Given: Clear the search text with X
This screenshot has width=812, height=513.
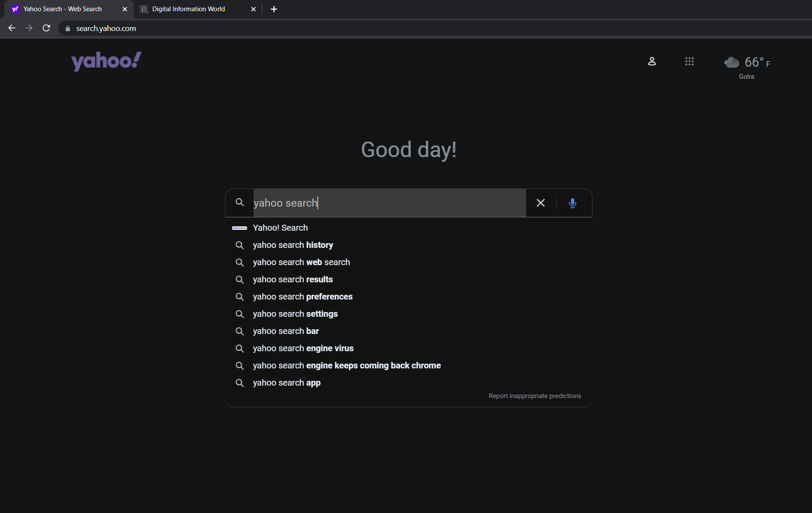Looking at the screenshot, I should 541,203.
